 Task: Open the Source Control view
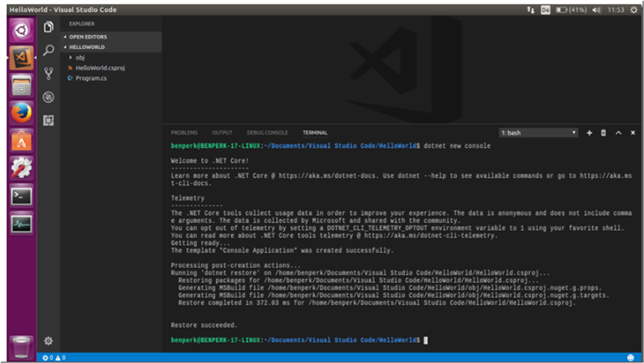click(49, 74)
